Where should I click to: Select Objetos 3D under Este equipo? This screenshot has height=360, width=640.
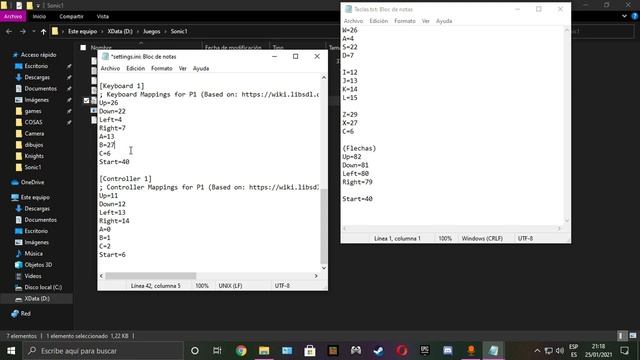pyautogui.click(x=38, y=265)
